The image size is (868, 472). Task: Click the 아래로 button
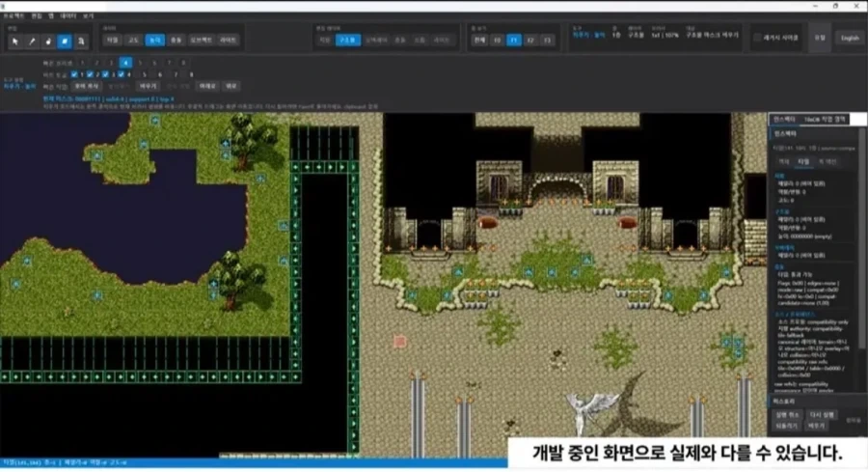coord(207,86)
